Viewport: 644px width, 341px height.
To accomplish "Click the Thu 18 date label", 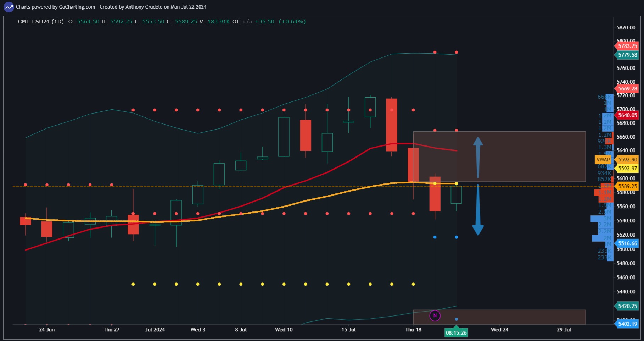I will (413, 330).
